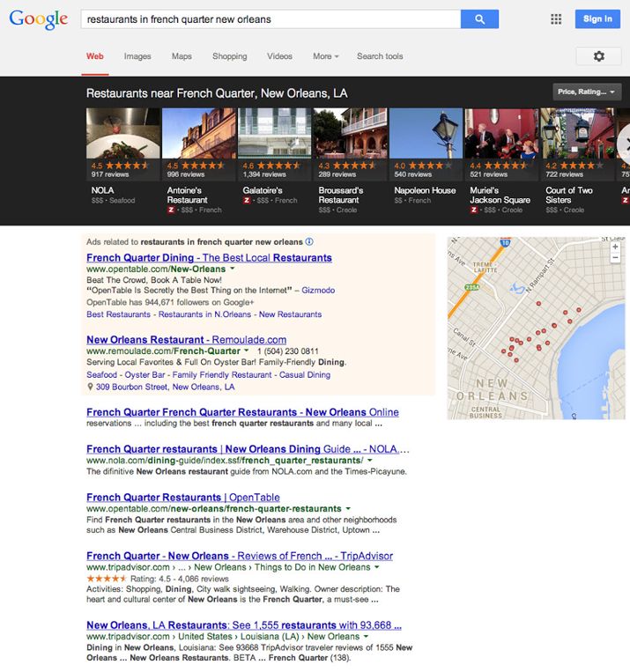Open the Search tools option

coord(380,56)
